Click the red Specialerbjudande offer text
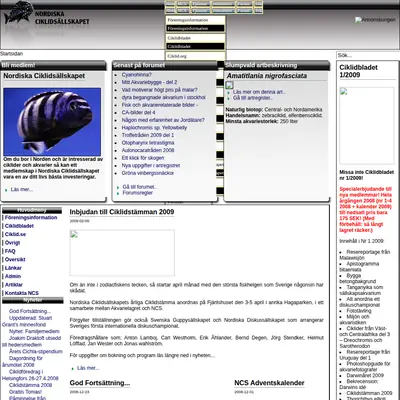 [366, 209]
